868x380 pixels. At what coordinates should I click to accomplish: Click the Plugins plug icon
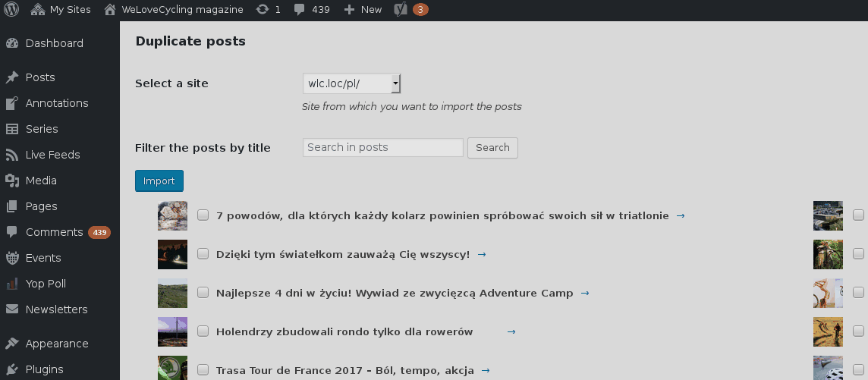12,369
